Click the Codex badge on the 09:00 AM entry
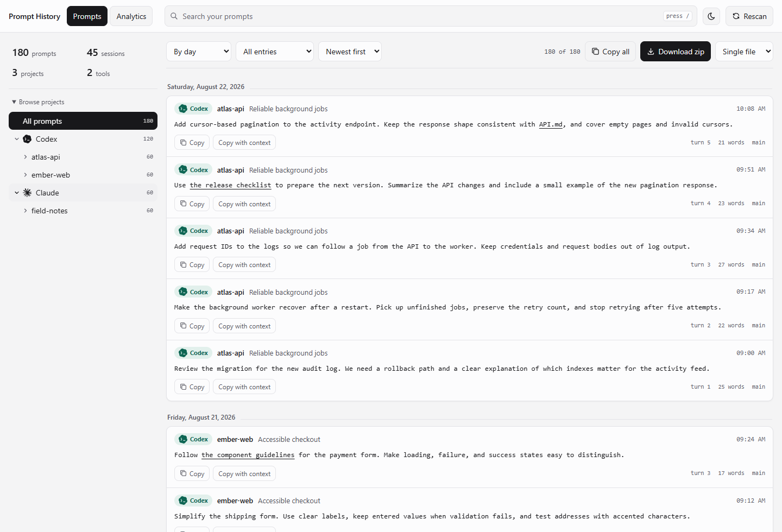The image size is (782, 532). click(x=193, y=353)
